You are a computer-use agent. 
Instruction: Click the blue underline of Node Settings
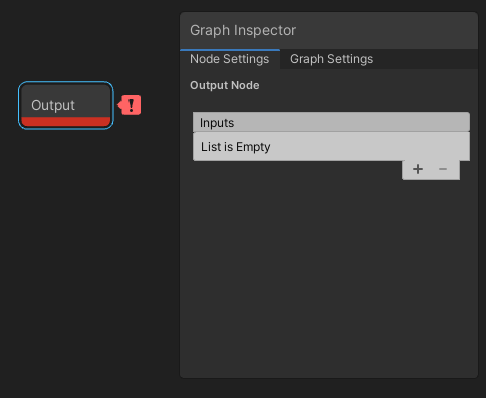(230, 50)
